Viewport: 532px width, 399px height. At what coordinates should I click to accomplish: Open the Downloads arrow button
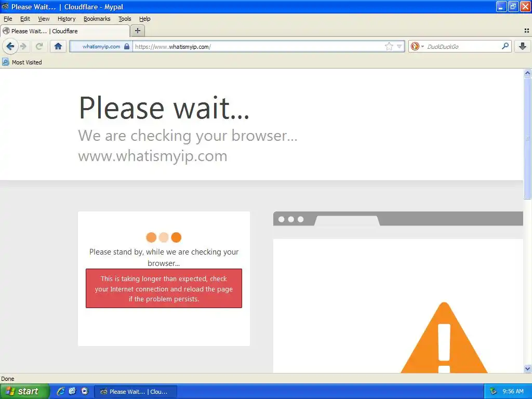523,46
